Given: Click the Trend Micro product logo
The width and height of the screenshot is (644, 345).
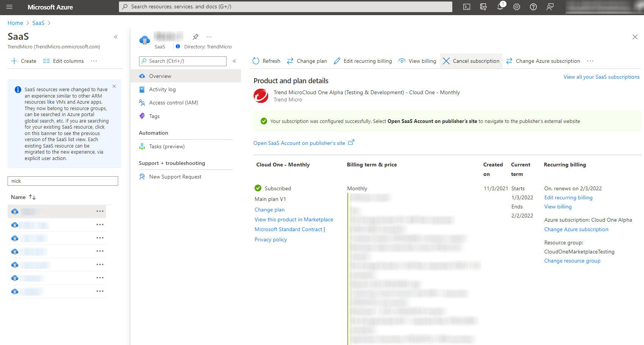Looking at the screenshot, I should click(x=261, y=96).
